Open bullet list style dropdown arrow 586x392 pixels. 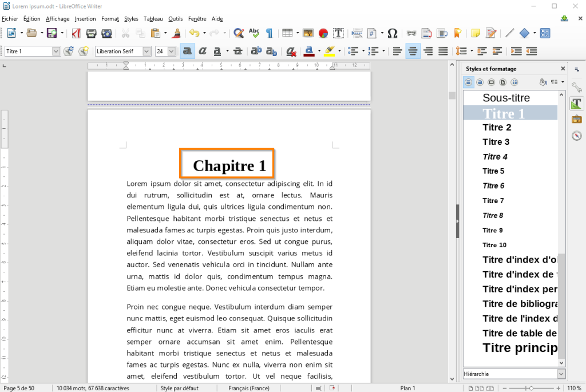click(x=363, y=51)
